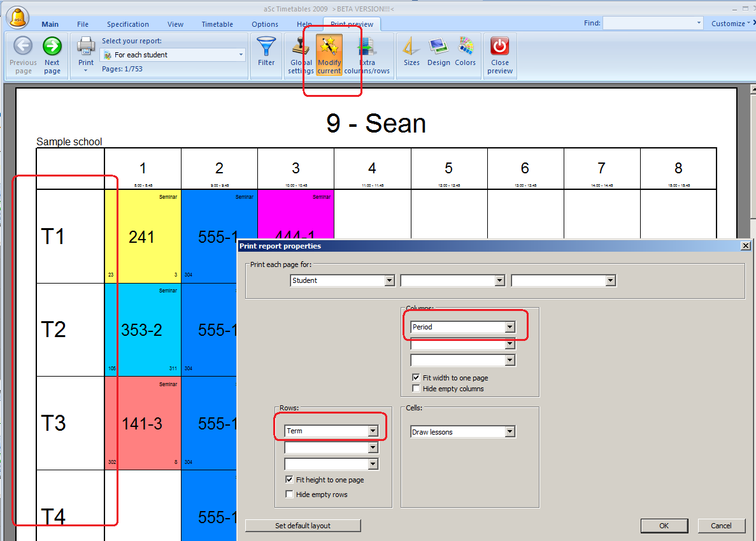756x541 pixels.
Task: Open the Sizes ruler tool
Action: click(411, 47)
